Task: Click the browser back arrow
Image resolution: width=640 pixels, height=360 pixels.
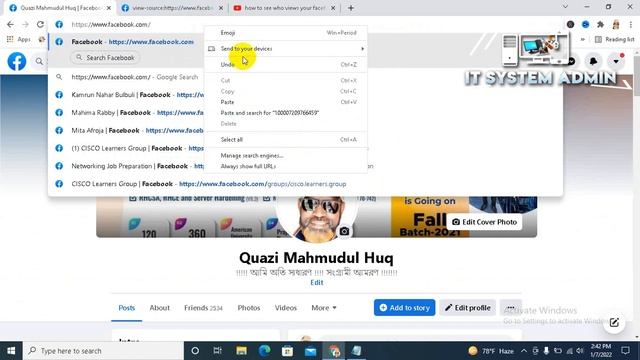Action: pos(10,24)
